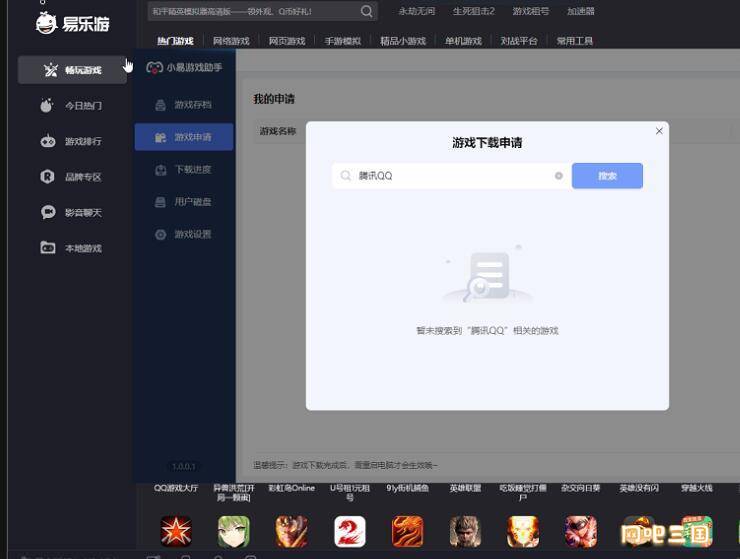
Task: Close the 游戏下载申请 dialog
Action: [659, 131]
